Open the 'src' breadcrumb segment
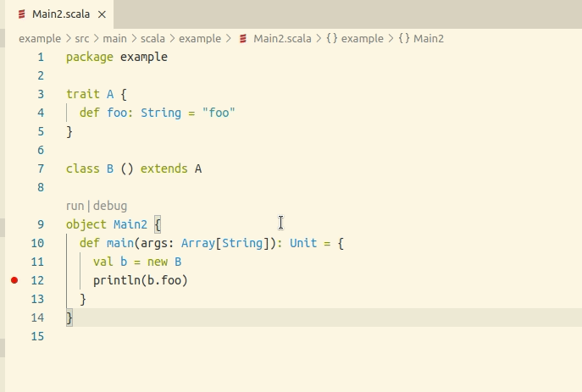The width and height of the screenshot is (582, 392). 82,39
